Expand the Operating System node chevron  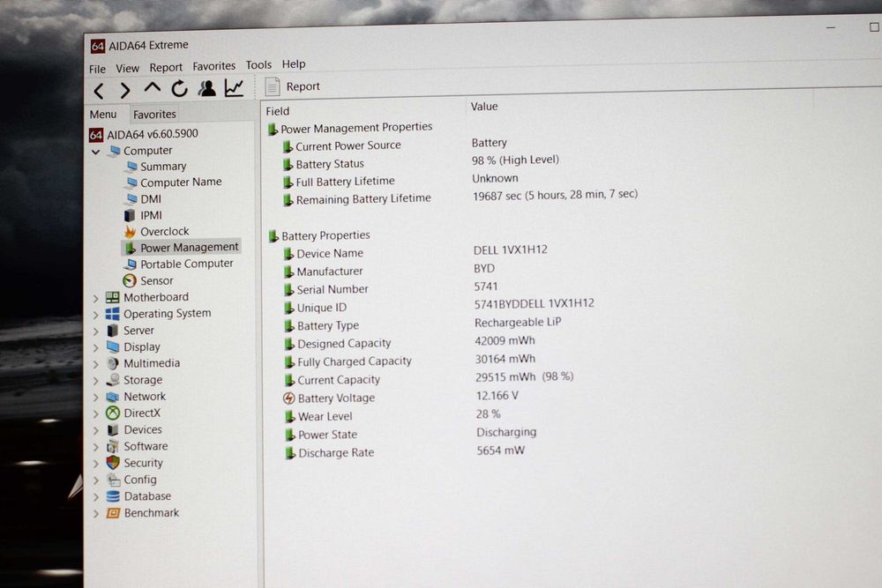95,316
